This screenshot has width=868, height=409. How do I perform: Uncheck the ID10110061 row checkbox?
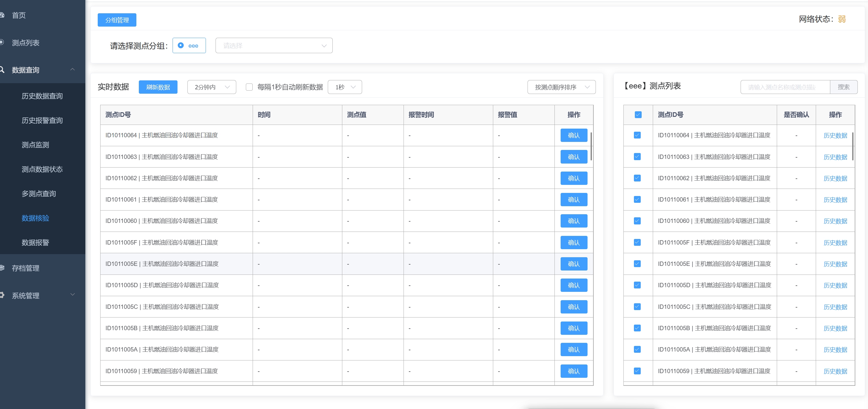(637, 199)
